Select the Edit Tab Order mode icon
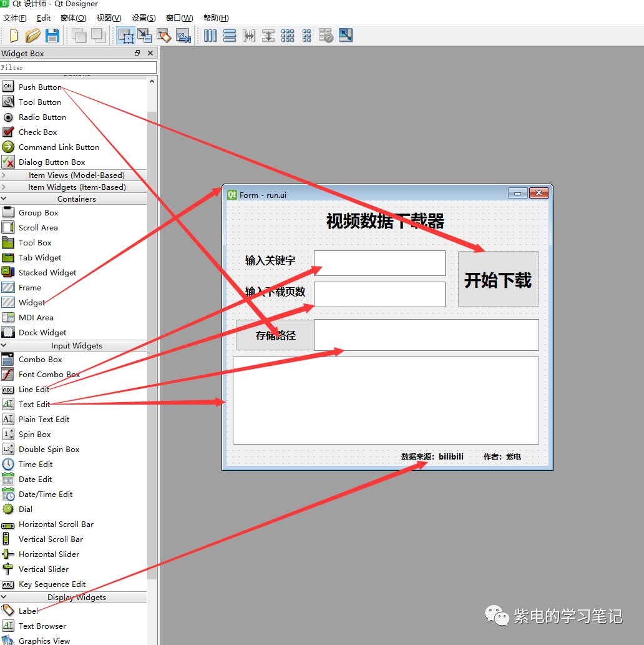 point(183,36)
